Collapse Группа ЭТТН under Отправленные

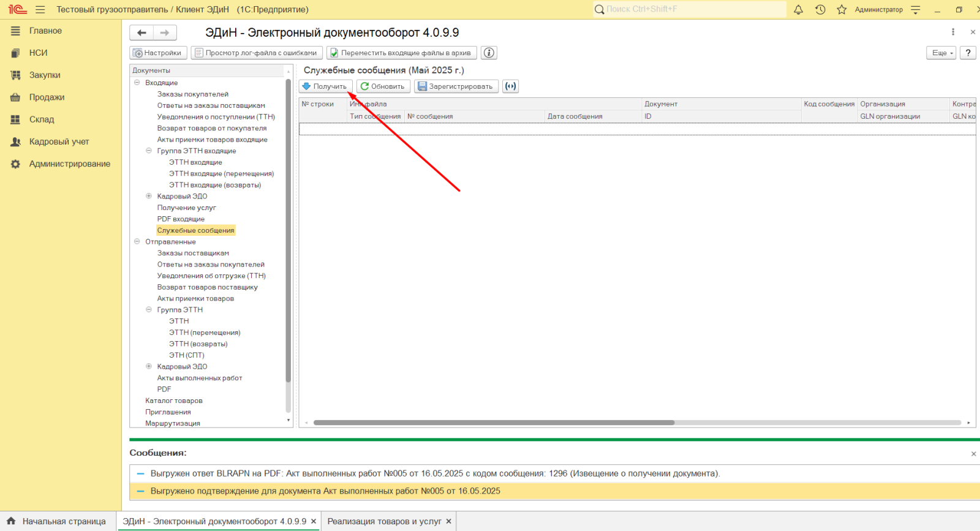tap(148, 309)
